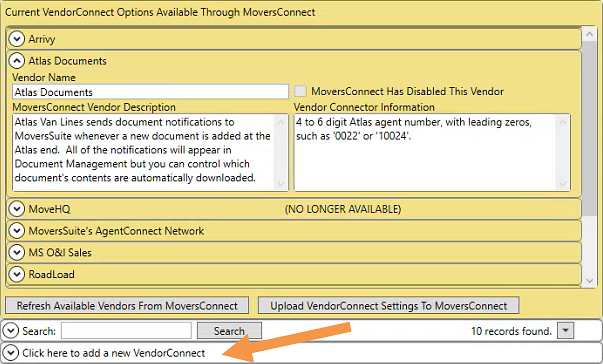Expand the Arrivy vendor section
This screenshot has height=364, width=603.
(x=17, y=39)
